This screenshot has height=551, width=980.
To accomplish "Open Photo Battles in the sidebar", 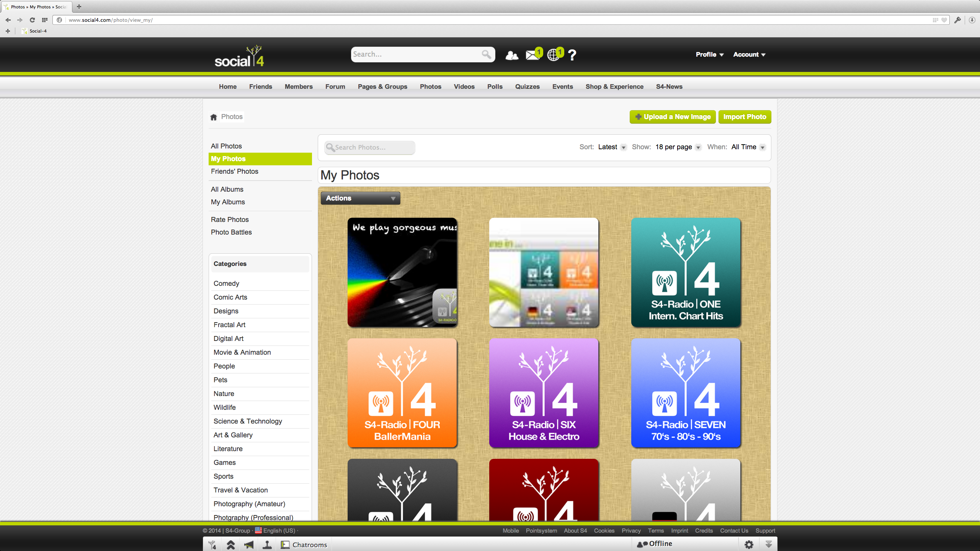I will tap(260, 232).
